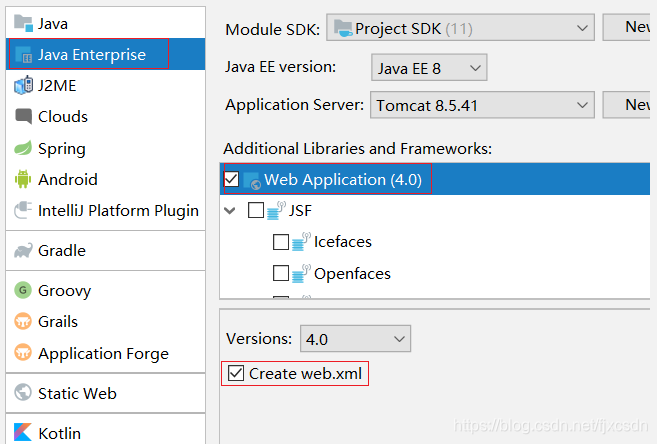Click the J2ME phone icon
This screenshot has width=657, height=444.
pos(23,85)
